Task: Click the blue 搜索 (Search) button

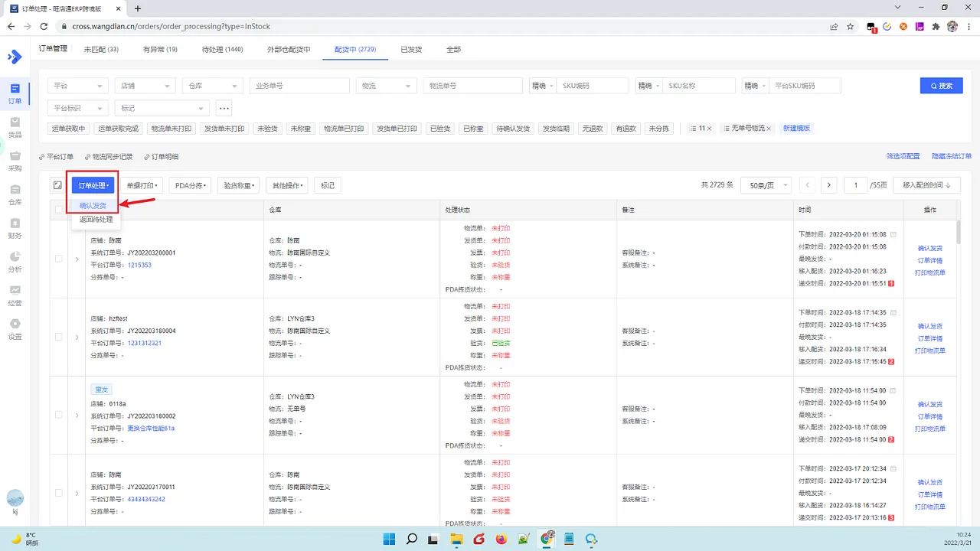Action: pyautogui.click(x=940, y=85)
